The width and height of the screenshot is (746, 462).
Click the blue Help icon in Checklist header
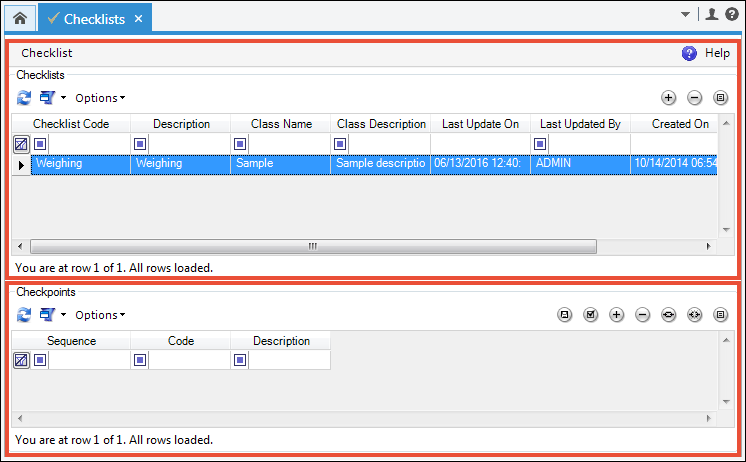(x=689, y=53)
